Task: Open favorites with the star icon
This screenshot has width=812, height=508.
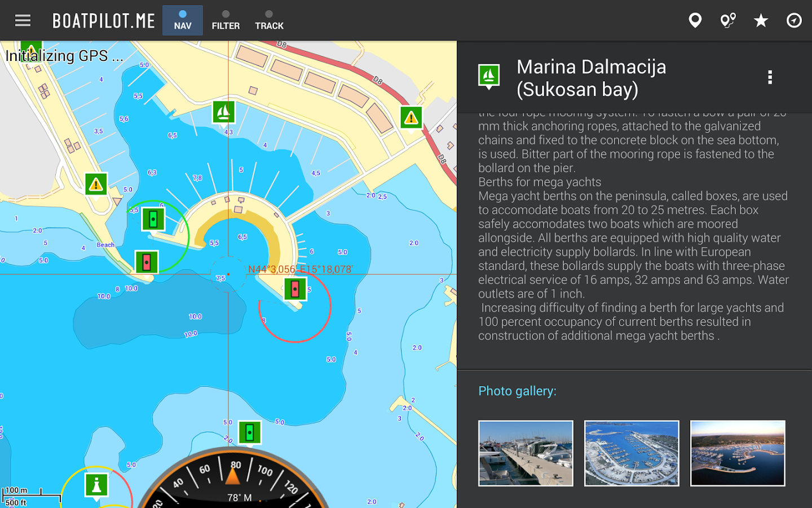Action: pos(761,21)
